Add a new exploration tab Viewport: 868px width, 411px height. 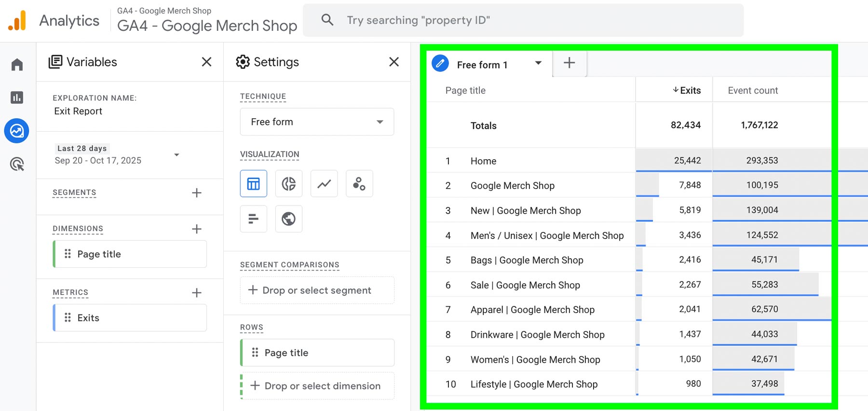coord(569,63)
